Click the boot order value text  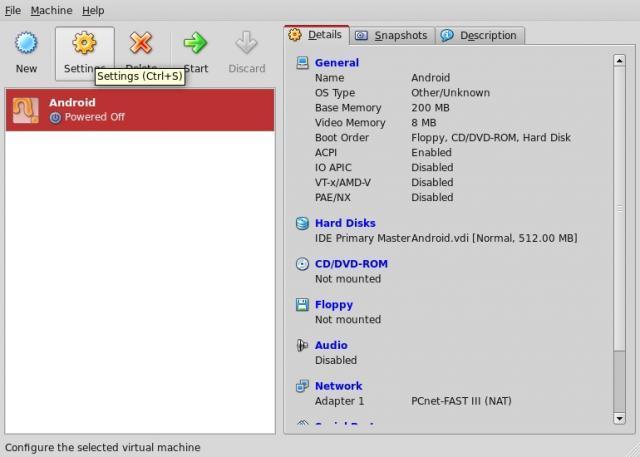(x=491, y=138)
